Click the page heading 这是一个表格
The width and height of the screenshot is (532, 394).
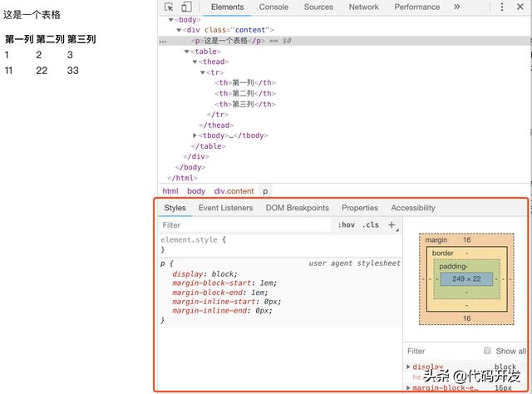tap(32, 15)
